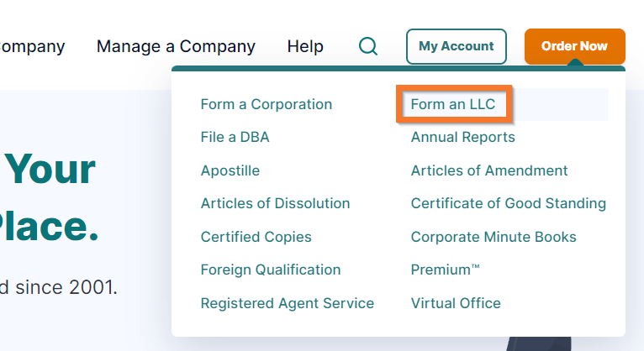This screenshot has width=644, height=351.
Task: Click the search magnifier icon
Action: pyautogui.click(x=367, y=46)
